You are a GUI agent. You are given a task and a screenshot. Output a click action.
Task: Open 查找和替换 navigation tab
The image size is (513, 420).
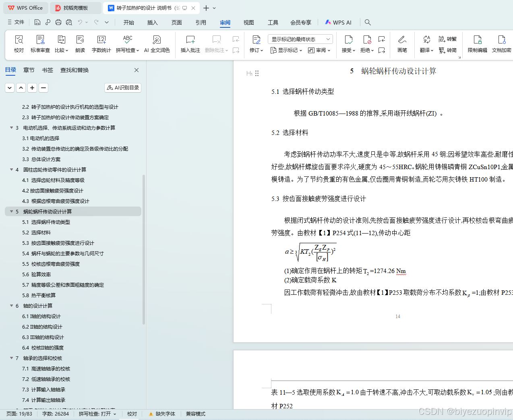[x=74, y=70]
